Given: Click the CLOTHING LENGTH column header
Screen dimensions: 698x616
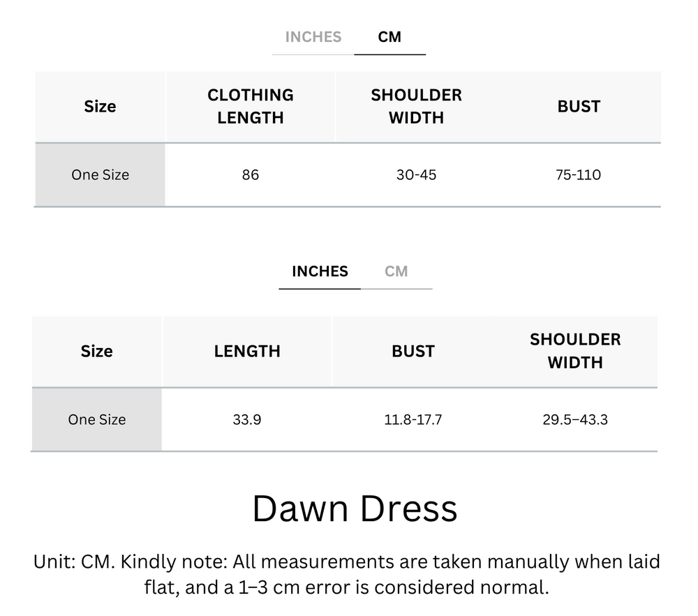Looking at the screenshot, I should pos(249,106).
